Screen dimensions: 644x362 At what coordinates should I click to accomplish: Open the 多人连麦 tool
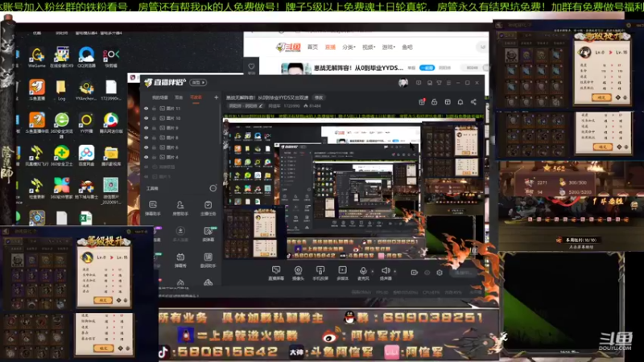click(180, 234)
